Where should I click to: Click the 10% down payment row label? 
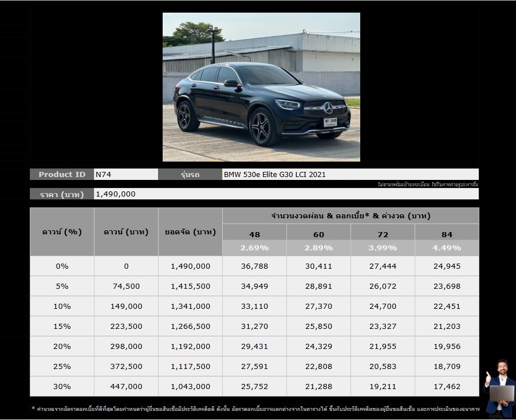point(62,306)
